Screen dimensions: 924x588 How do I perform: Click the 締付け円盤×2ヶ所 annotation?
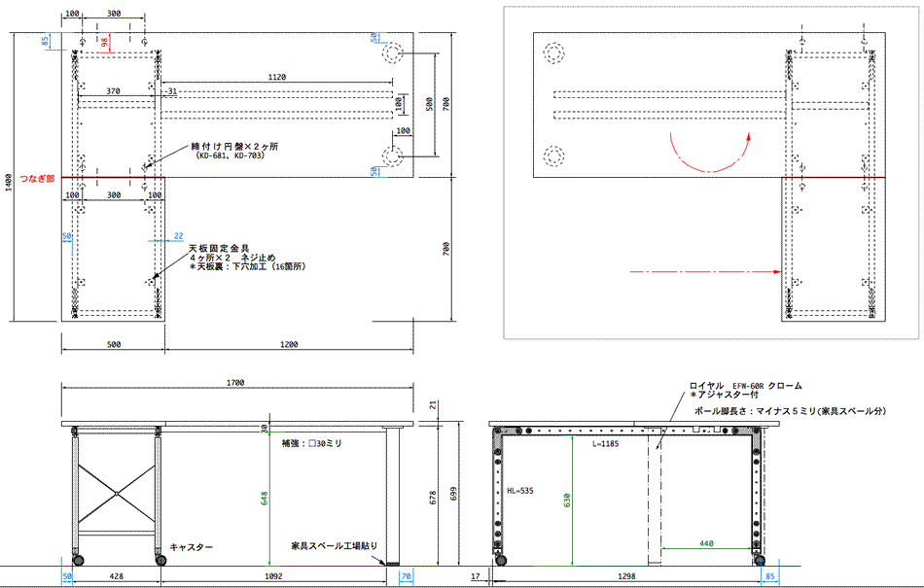tap(234, 146)
